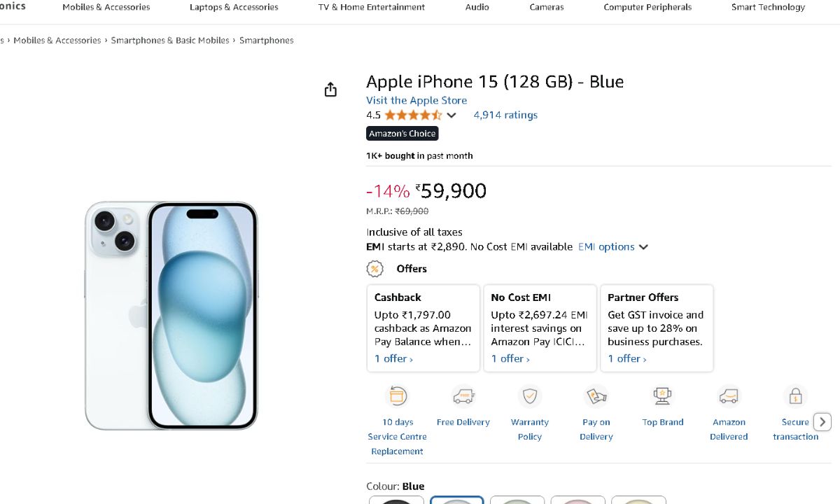Open the 4,914 ratings link

(505, 115)
